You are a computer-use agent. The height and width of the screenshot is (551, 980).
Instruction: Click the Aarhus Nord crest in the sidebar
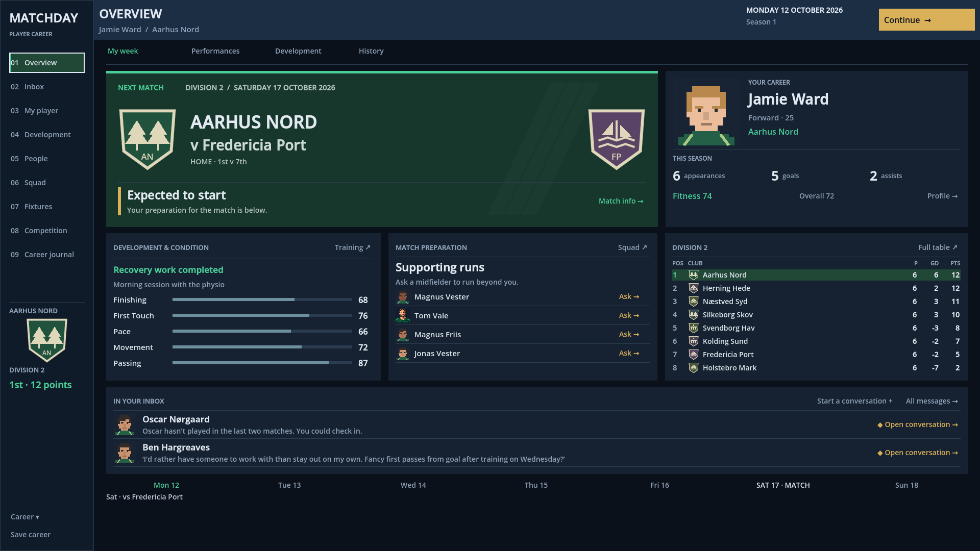[x=47, y=340]
